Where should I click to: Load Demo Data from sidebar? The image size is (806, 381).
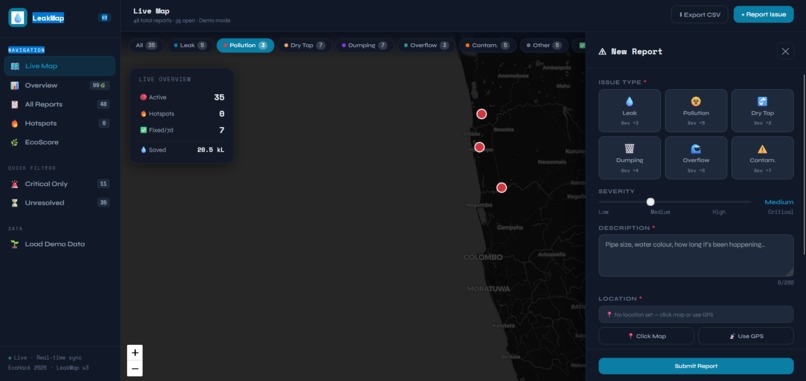pyautogui.click(x=60, y=244)
